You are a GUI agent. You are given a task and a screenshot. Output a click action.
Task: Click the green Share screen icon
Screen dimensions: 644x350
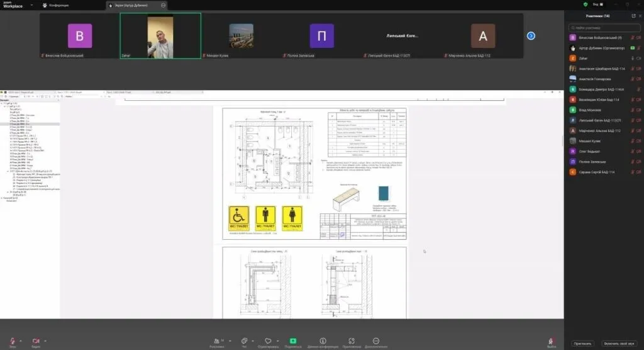tap(293, 341)
